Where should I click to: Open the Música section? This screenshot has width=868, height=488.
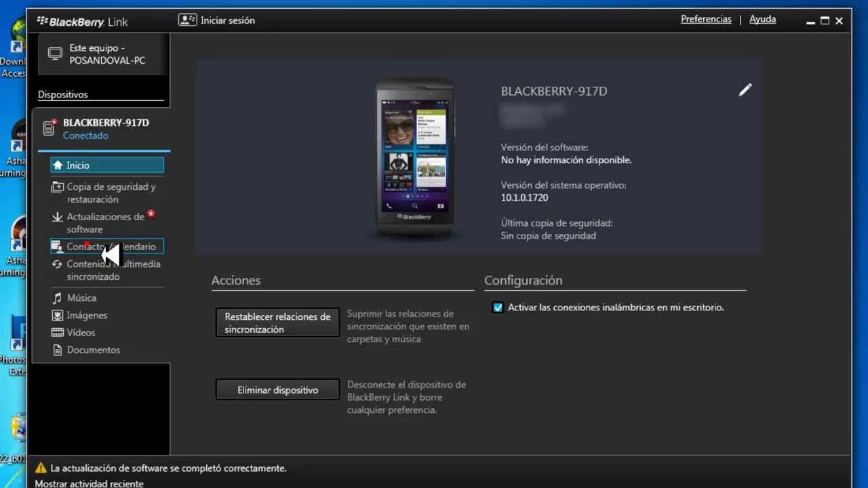pyautogui.click(x=81, y=298)
